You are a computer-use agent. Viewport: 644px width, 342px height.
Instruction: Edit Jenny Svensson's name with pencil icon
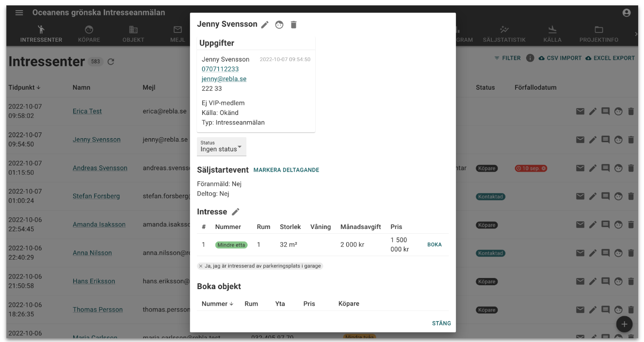click(x=265, y=25)
